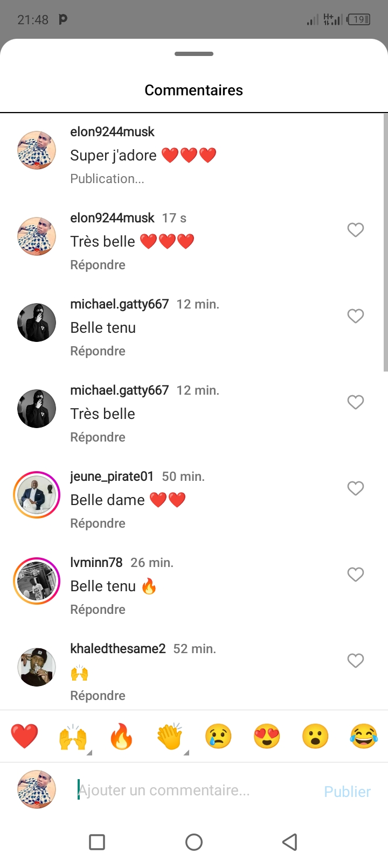
Task: Insert the surprised face emoji reaction
Action: [x=315, y=736]
